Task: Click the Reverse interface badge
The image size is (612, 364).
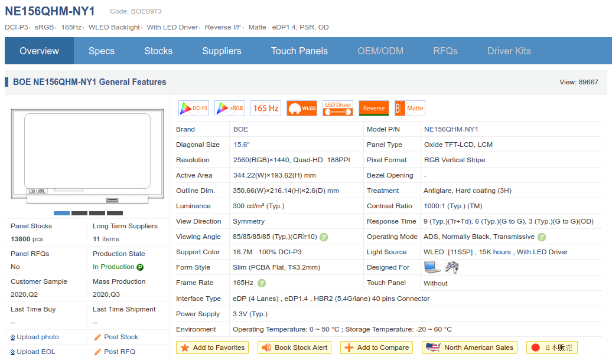Action: click(374, 109)
